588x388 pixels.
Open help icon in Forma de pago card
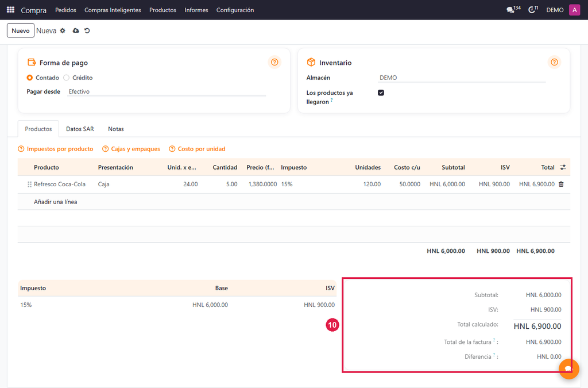274,62
